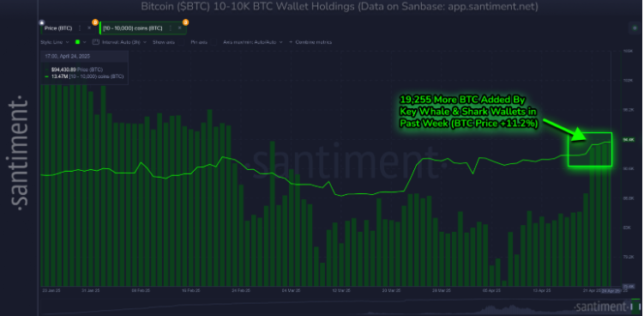
Task: Click the chart title Bitcoin ($BTC) 10-10K BTC Wallet Holdings
Action: 340,7
